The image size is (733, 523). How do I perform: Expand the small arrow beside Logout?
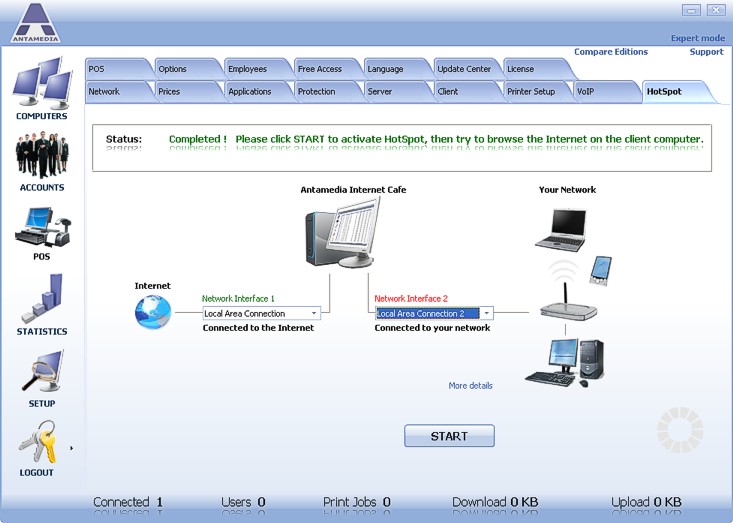click(x=72, y=448)
